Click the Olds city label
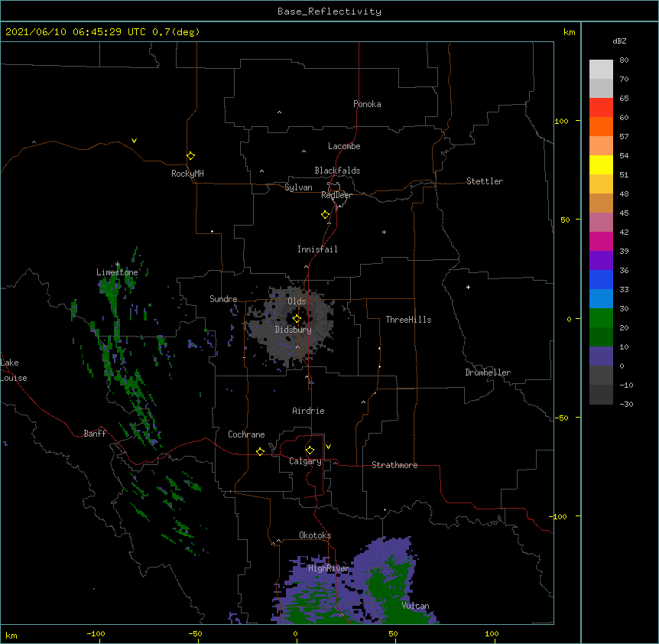The image size is (659, 644). pos(297,301)
